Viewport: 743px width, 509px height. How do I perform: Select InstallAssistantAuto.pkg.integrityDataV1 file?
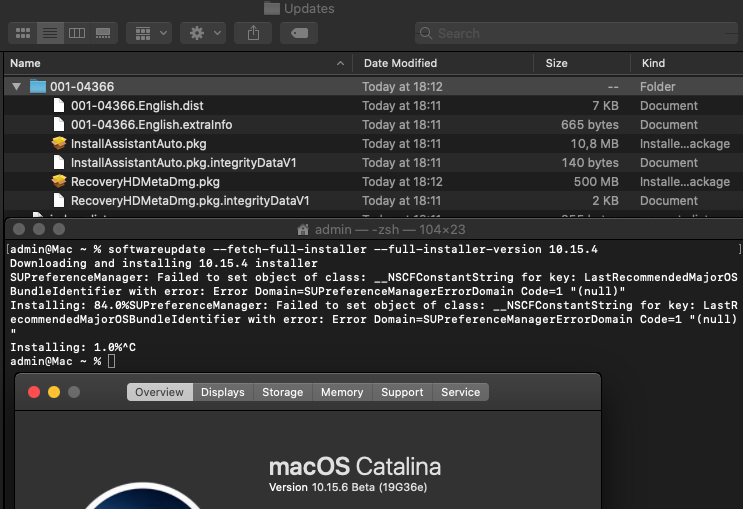click(183, 163)
